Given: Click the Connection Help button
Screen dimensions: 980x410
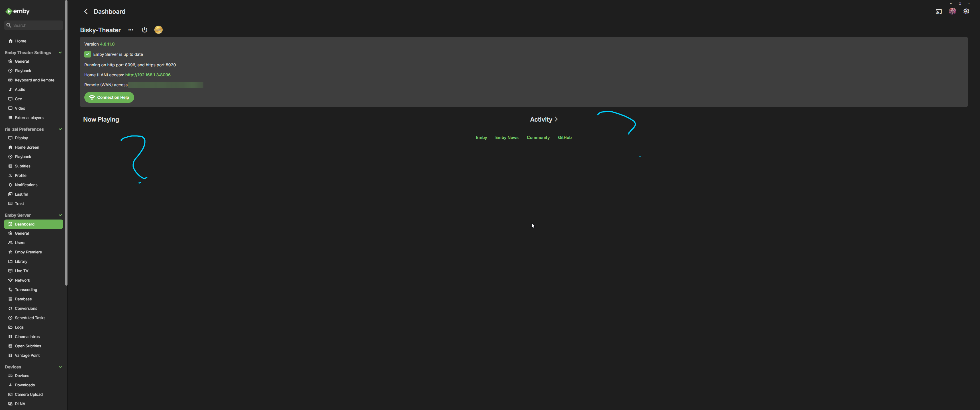Looking at the screenshot, I should tap(109, 98).
